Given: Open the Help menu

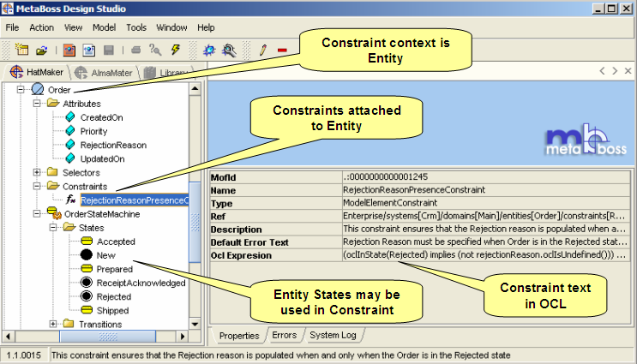Looking at the screenshot, I should pos(206,27).
